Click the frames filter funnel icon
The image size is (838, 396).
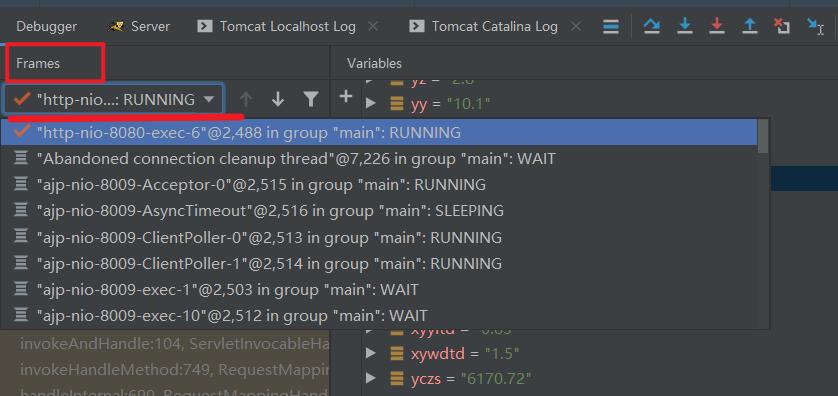point(311,99)
